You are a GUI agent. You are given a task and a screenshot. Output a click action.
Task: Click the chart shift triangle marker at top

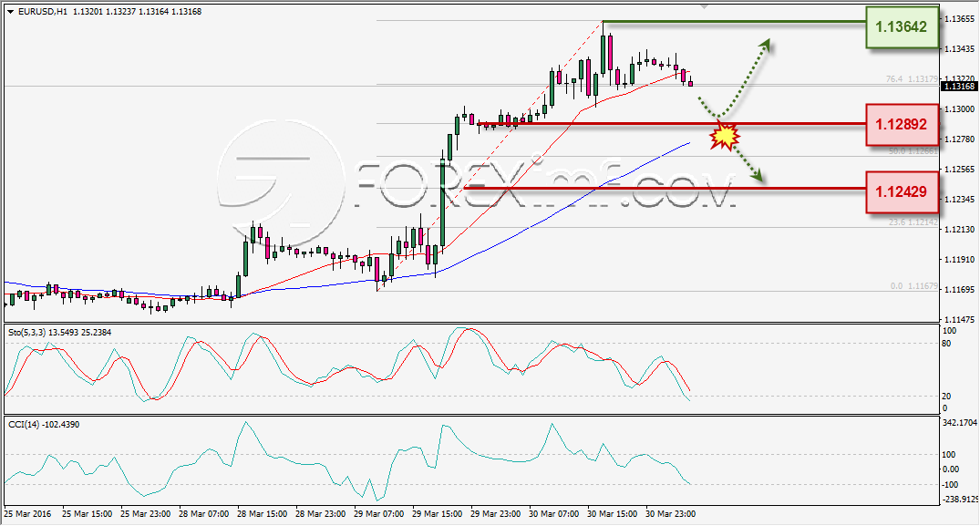pos(705,7)
